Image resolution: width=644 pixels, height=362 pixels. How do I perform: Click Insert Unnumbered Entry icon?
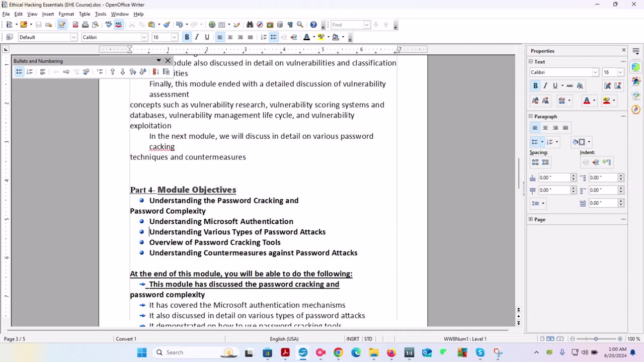100,72
